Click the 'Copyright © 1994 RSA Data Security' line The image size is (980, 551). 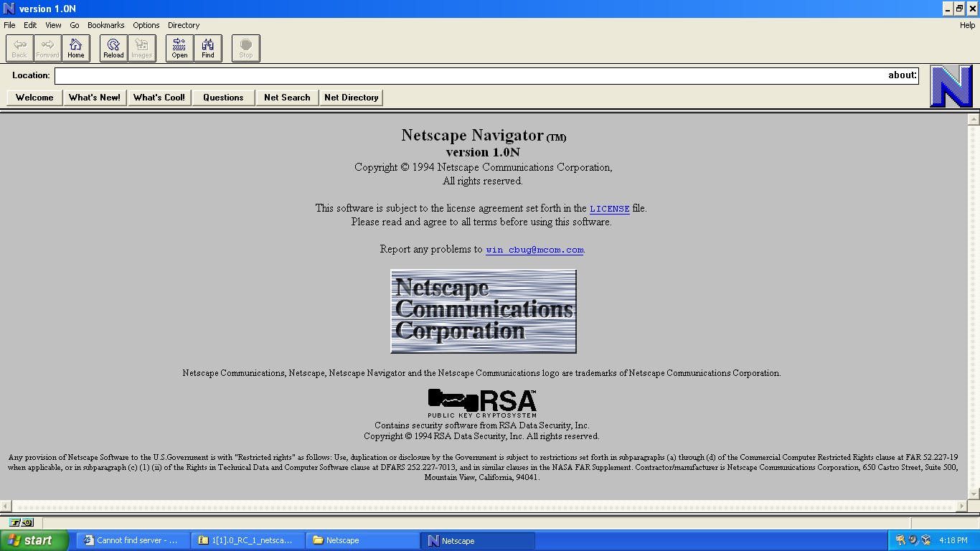click(481, 436)
